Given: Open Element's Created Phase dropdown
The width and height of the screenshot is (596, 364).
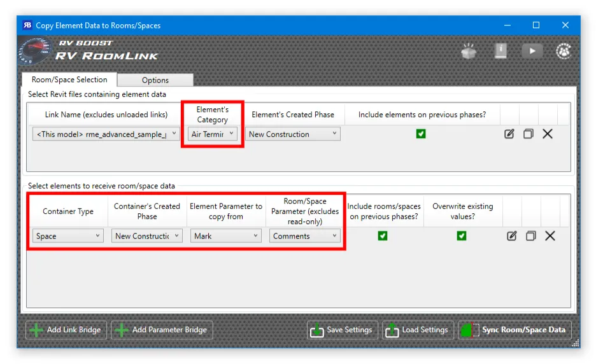Looking at the screenshot, I should click(x=293, y=134).
